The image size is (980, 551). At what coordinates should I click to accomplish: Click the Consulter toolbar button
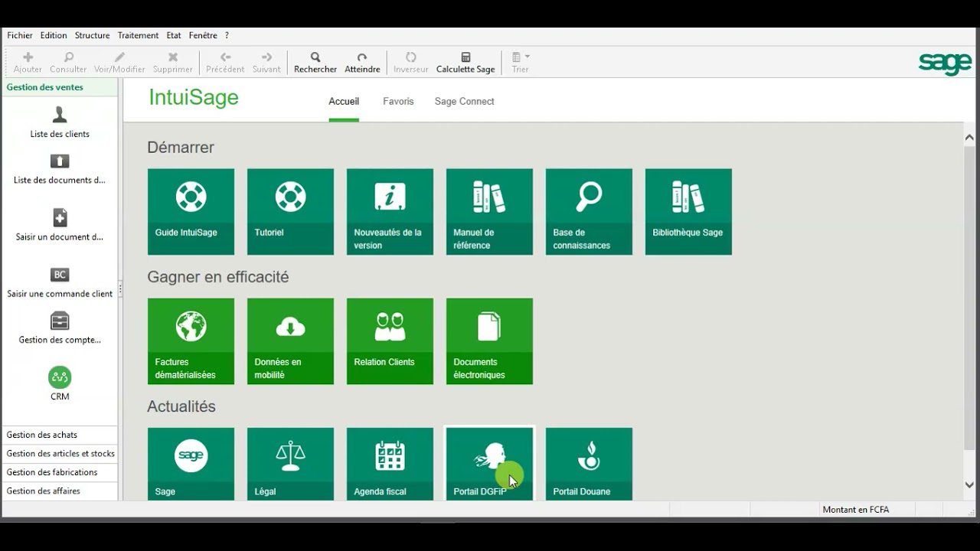point(68,63)
